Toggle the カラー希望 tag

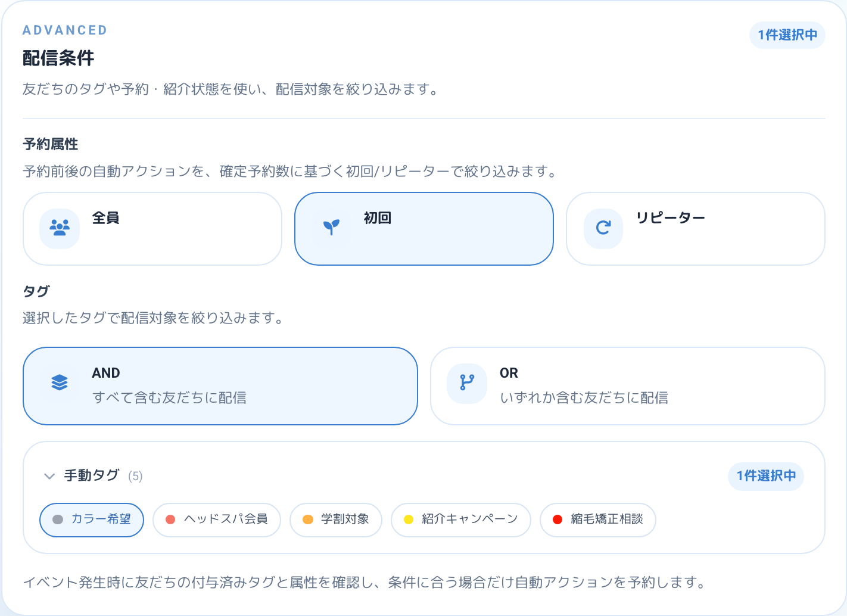click(92, 520)
